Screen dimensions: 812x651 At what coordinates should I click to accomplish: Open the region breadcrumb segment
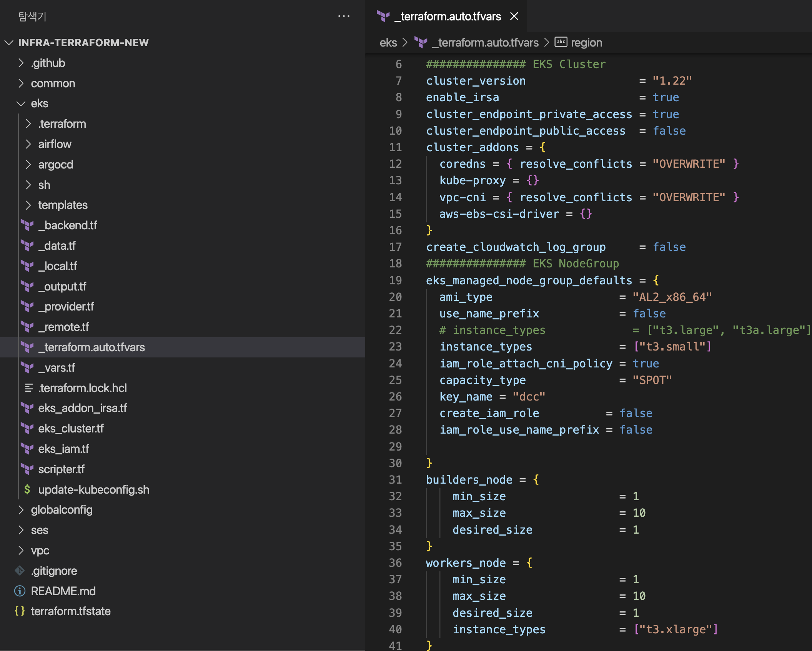click(586, 42)
